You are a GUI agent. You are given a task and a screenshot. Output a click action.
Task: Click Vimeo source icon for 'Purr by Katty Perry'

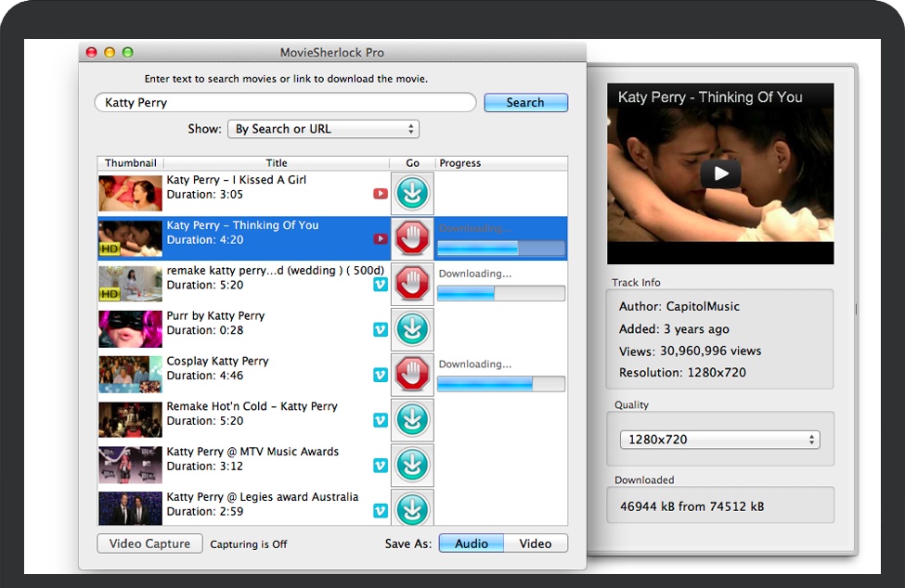coord(380,330)
